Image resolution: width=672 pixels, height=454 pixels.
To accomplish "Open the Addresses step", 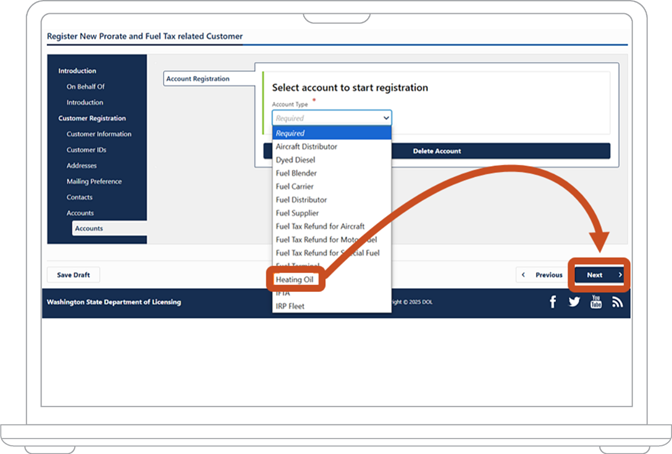I will point(81,165).
